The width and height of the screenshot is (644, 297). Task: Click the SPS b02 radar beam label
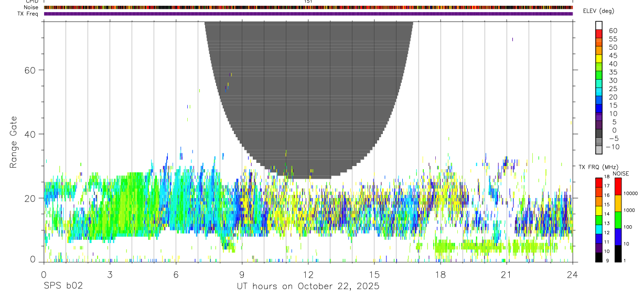tap(62, 286)
